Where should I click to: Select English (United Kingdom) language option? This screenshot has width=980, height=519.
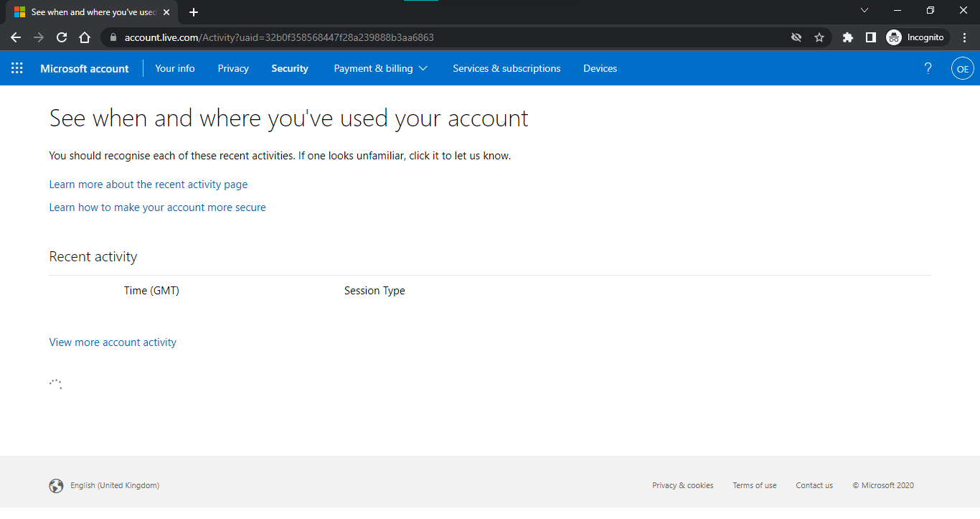[115, 485]
